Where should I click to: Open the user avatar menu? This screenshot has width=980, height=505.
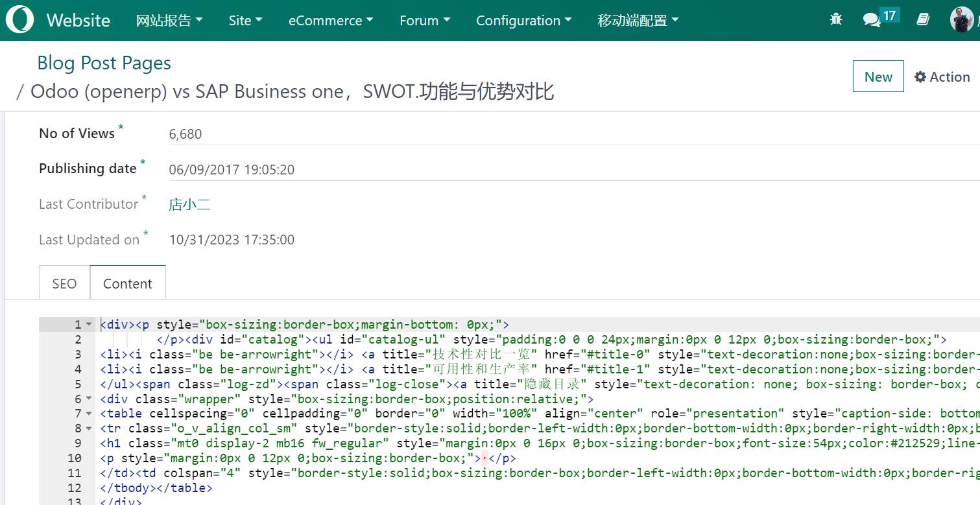coord(962,19)
